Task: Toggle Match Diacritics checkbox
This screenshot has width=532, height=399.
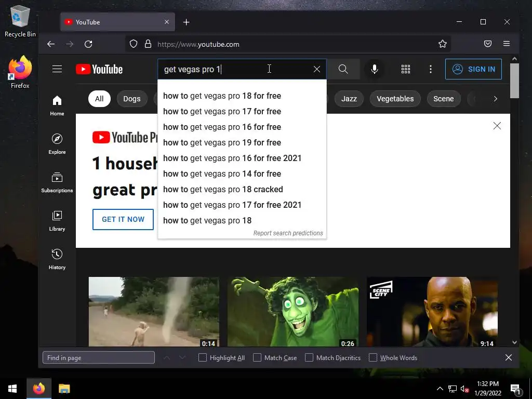Action: [x=309, y=357]
